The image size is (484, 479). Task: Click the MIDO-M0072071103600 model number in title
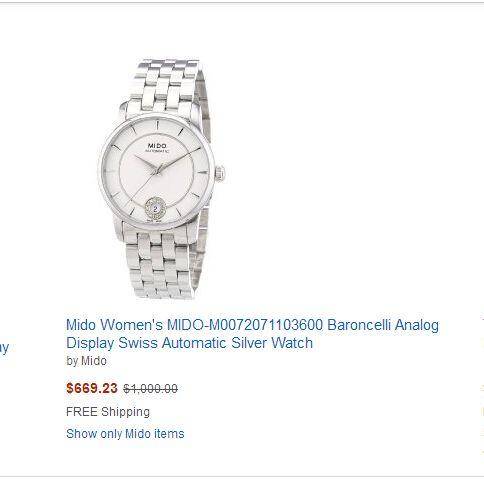[x=245, y=325]
